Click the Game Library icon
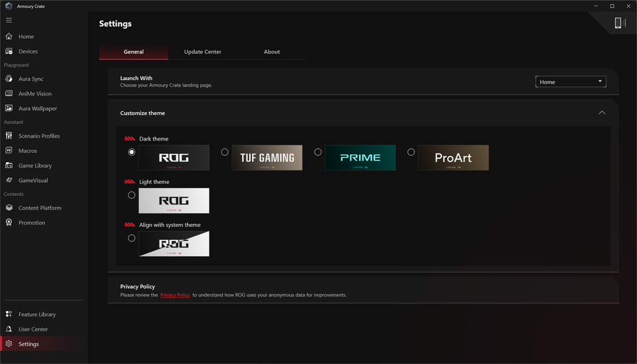 point(9,166)
